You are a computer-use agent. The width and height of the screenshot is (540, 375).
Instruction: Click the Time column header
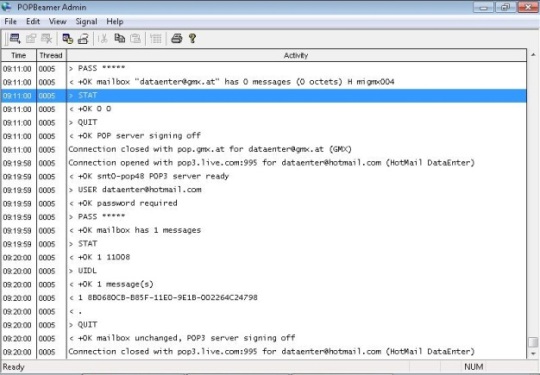[x=19, y=55]
